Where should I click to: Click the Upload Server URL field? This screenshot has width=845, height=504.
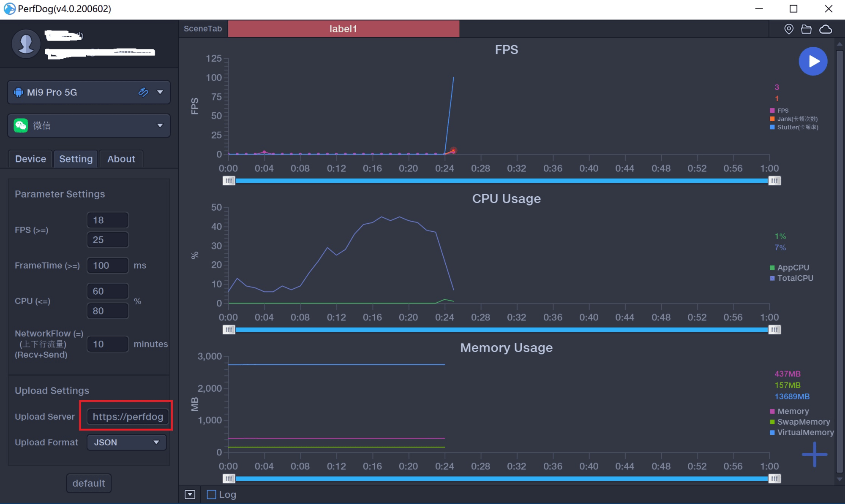coord(128,417)
